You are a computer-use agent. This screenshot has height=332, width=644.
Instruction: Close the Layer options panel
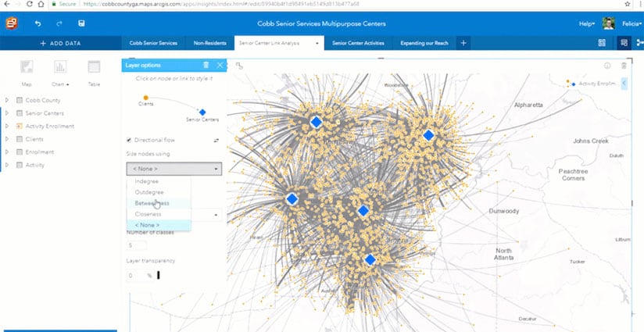220,65
